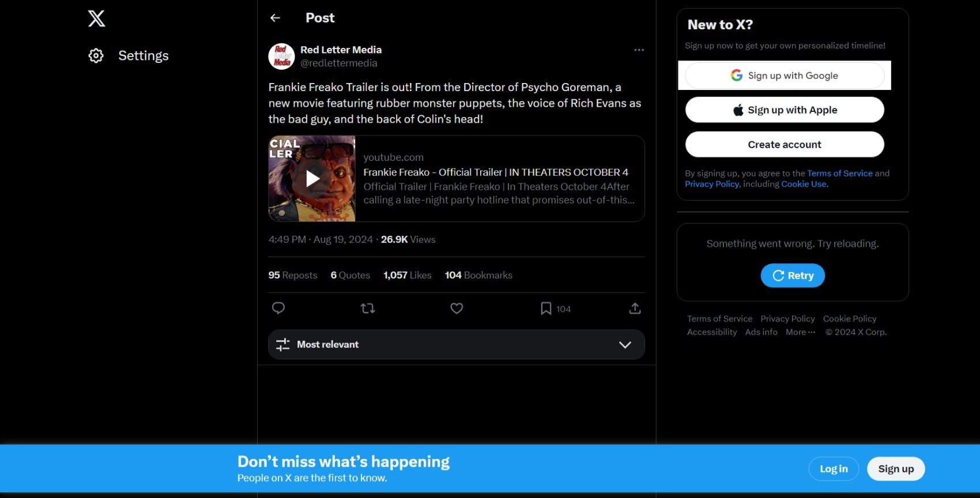This screenshot has width=980, height=498.
Task: Expand the footer More menu
Action: (800, 332)
